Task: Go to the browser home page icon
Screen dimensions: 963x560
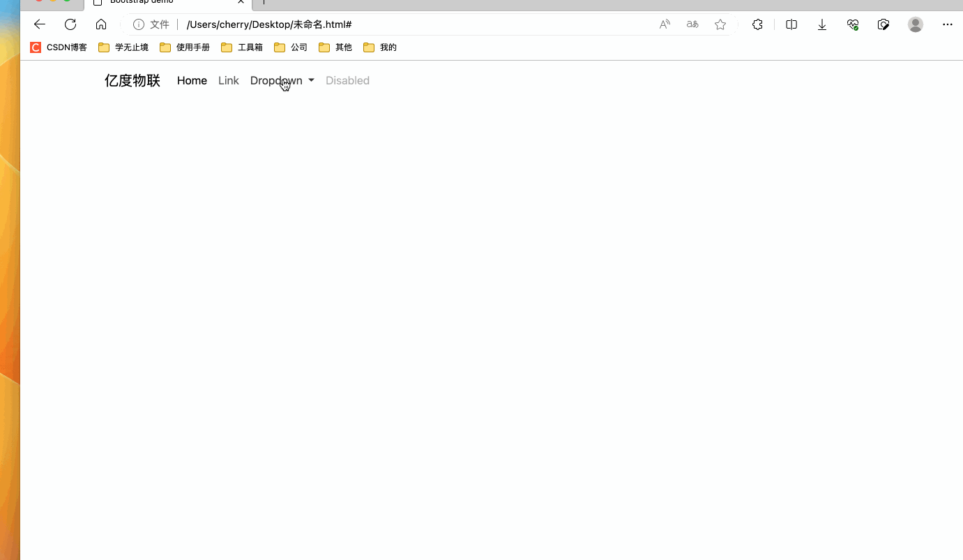Action: 101,24
